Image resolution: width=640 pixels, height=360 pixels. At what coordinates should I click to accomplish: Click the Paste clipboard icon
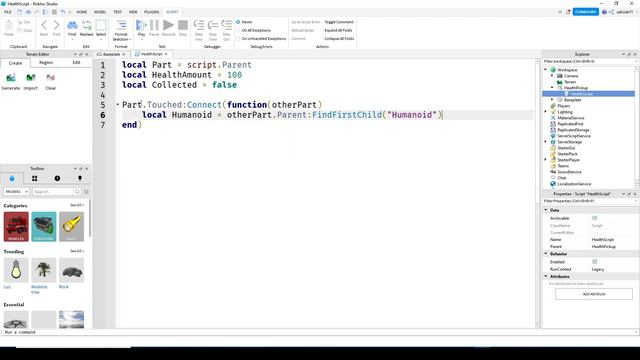[9, 26]
